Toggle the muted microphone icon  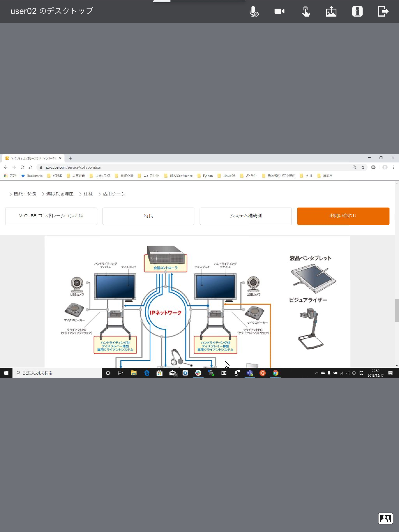pos(254,11)
